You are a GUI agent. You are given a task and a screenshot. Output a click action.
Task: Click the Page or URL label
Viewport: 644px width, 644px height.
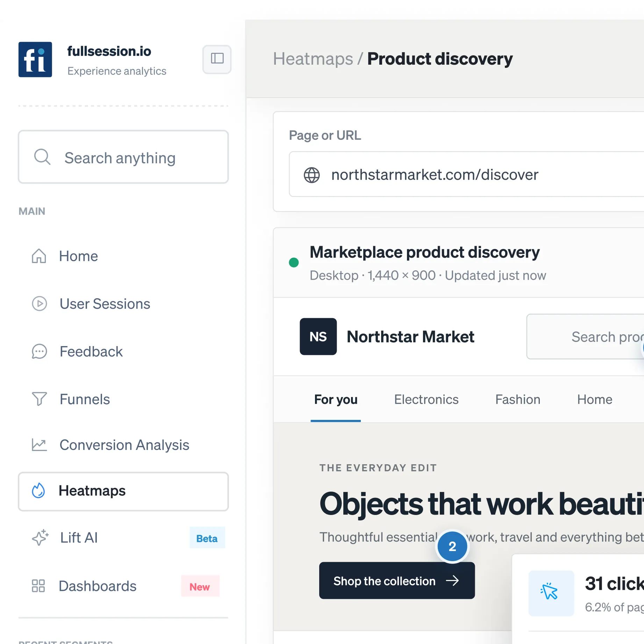click(325, 135)
